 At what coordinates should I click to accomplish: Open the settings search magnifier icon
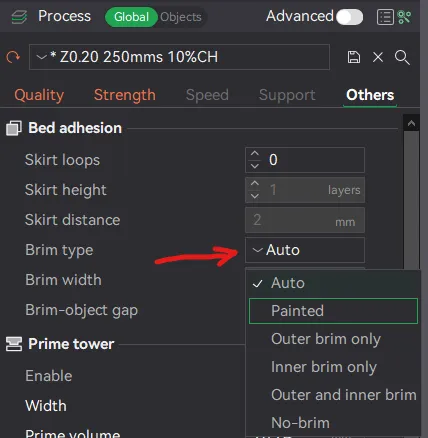402,57
